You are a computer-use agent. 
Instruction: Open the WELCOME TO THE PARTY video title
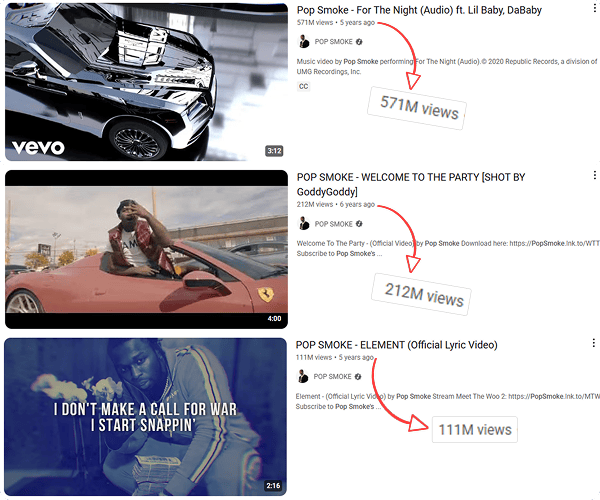tap(411, 184)
